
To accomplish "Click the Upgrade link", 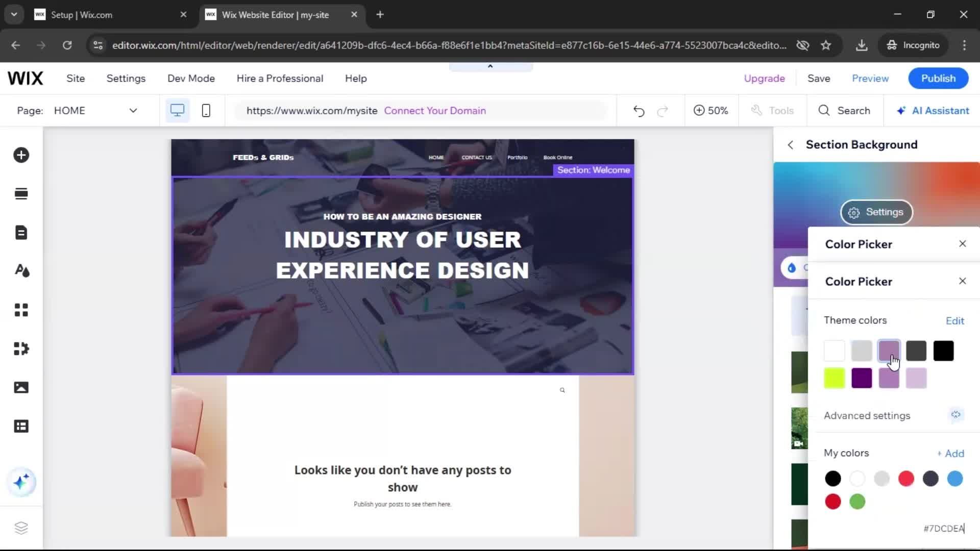I will pyautogui.click(x=764, y=79).
